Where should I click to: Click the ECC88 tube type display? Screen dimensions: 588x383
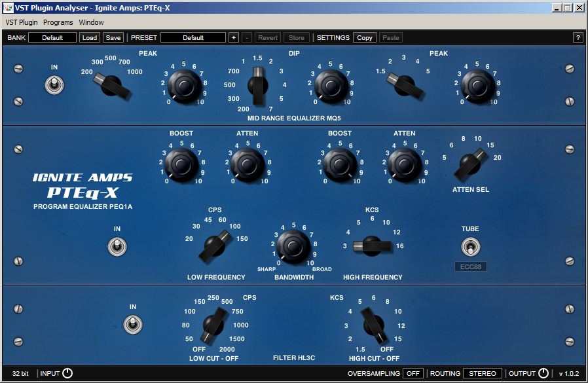(x=471, y=266)
